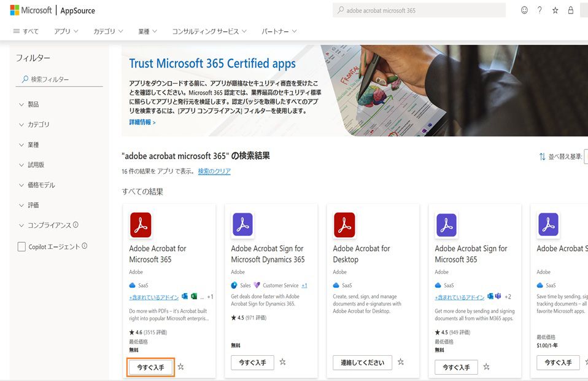Click the Word add-in icon on Acrobat listing
The image size is (588, 381).
(x=184, y=296)
